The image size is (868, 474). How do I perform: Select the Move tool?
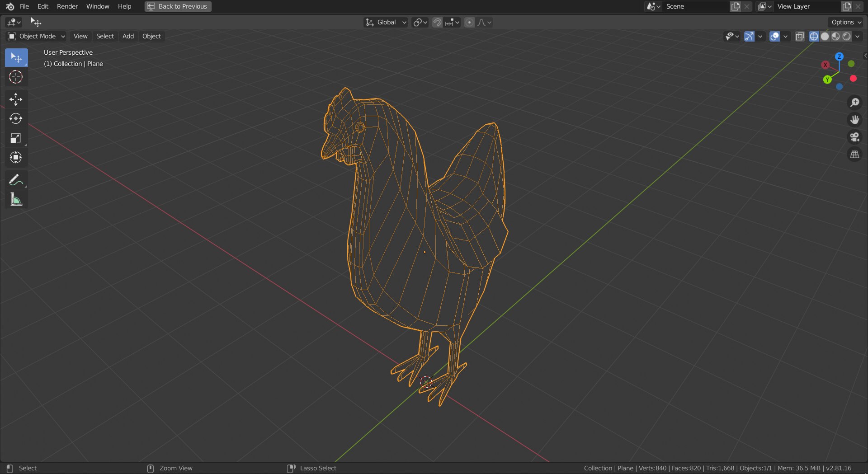(16, 99)
